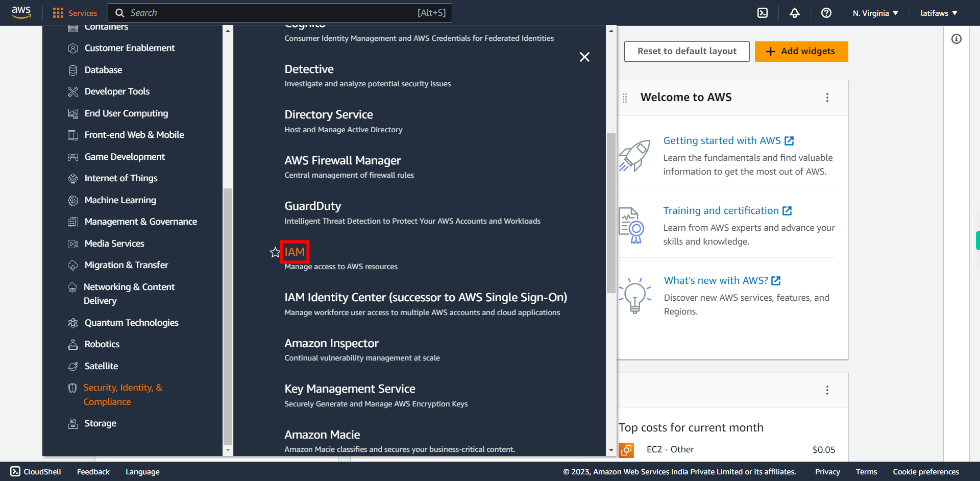Click the AWS logo home icon
The image size is (980, 481).
pos(21,13)
